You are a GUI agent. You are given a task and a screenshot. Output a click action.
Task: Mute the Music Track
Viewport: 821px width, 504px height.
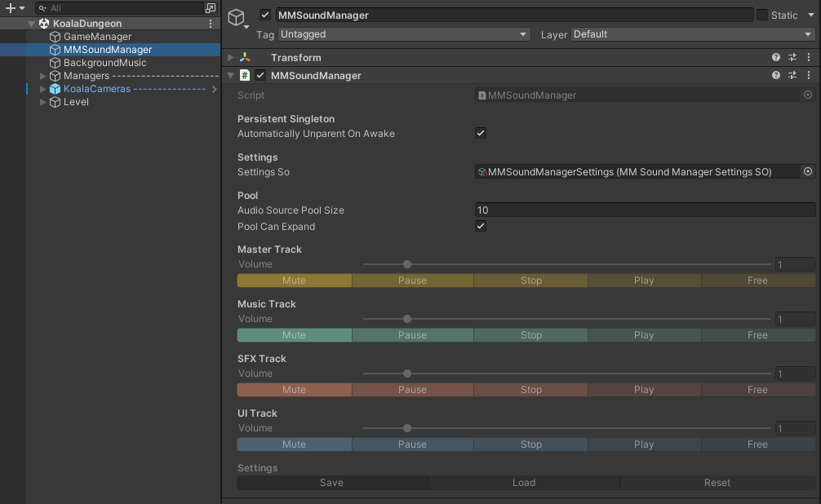[x=295, y=335]
